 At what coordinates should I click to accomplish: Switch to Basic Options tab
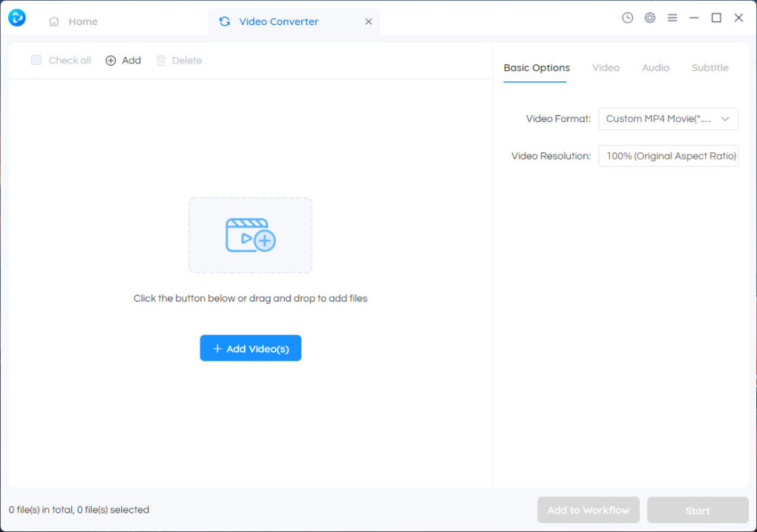click(x=537, y=68)
